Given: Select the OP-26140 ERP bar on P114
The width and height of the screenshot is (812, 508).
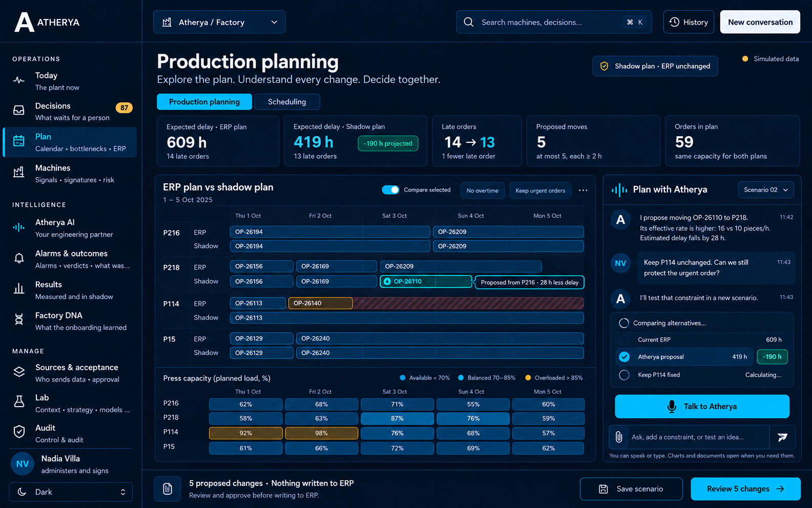Looking at the screenshot, I should (321, 303).
